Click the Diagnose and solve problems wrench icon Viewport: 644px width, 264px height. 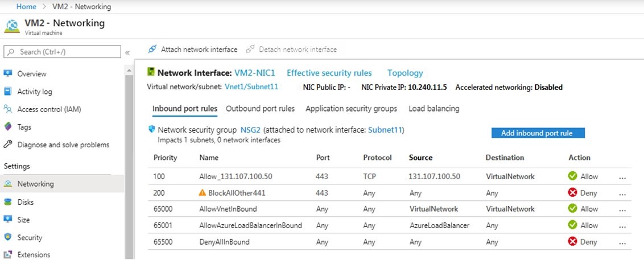click(x=8, y=145)
